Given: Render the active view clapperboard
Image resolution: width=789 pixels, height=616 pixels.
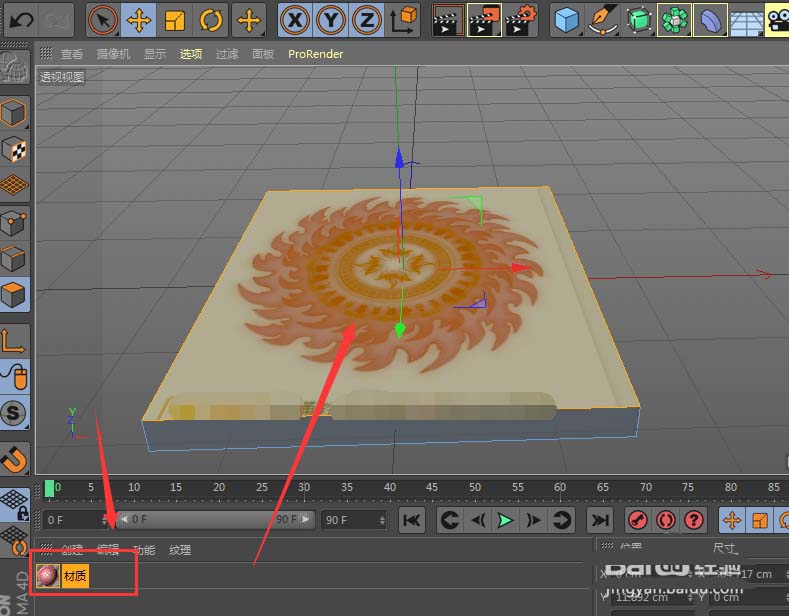Looking at the screenshot, I should [448, 20].
